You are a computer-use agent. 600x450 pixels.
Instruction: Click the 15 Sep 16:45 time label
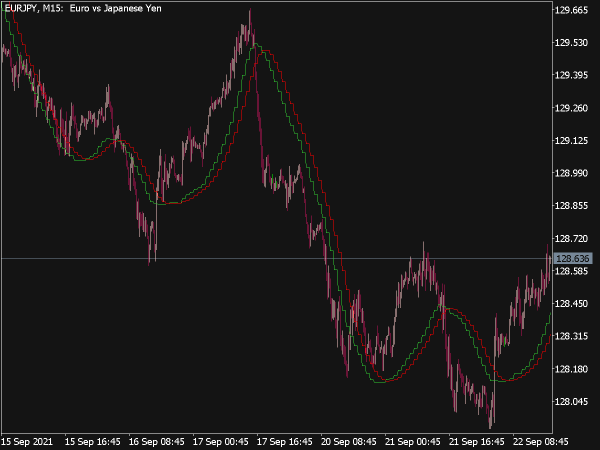tap(93, 442)
